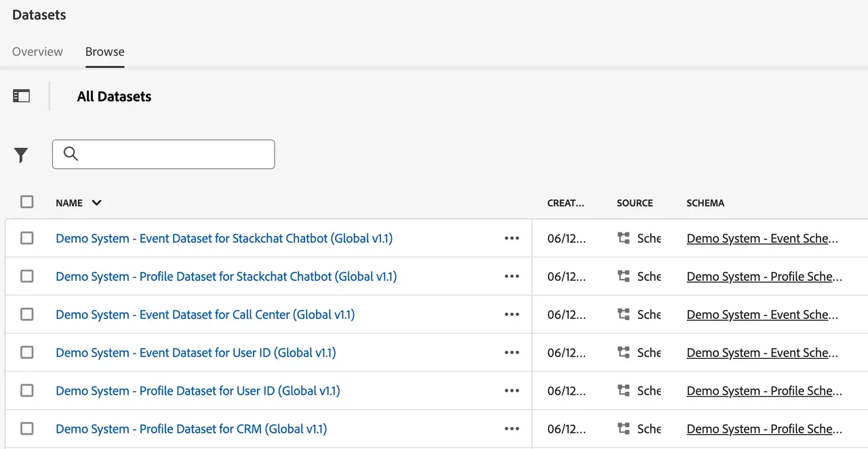Image resolution: width=868 pixels, height=449 pixels.
Task: Click the SCHEMA column header
Action: point(705,203)
